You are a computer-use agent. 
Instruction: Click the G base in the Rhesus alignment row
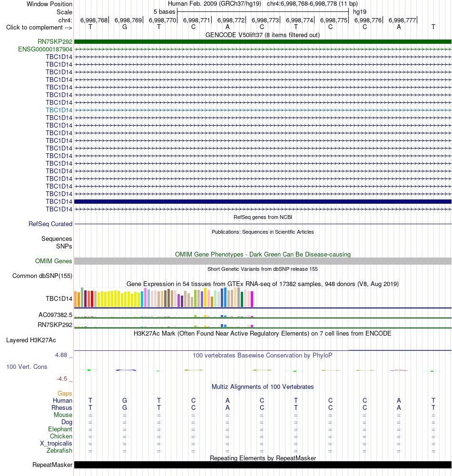(x=124, y=408)
